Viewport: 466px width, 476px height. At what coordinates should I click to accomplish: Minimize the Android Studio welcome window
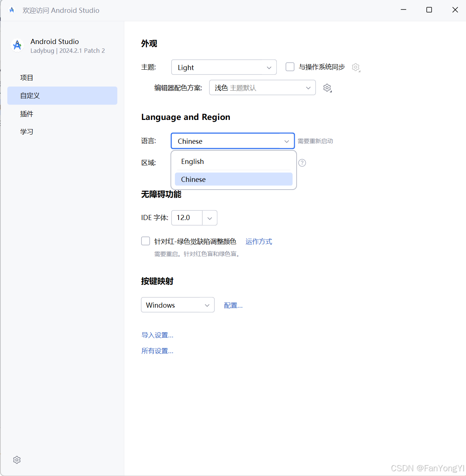coord(404,10)
